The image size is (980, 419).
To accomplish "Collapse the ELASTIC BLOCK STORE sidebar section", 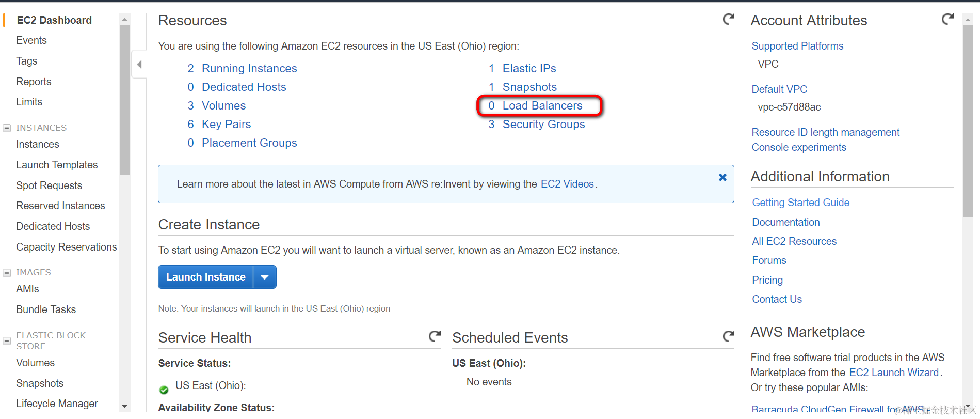I will coord(7,341).
